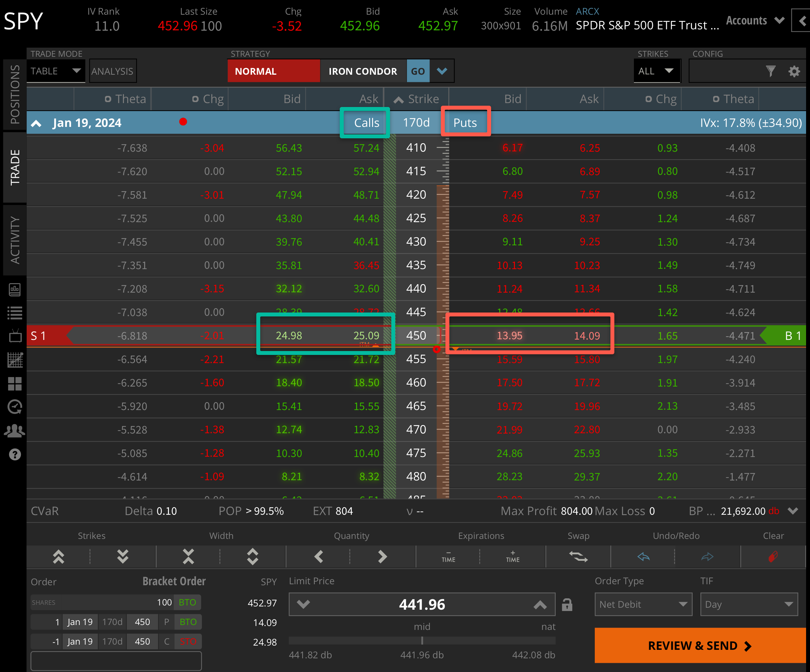Click the follow traders people icon
Viewport: 810px width, 672px height.
point(15,431)
